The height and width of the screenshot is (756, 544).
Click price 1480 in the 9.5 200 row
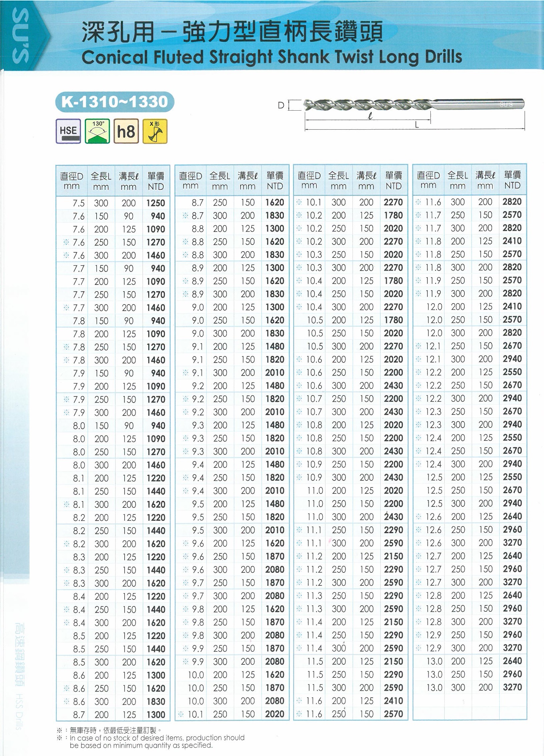point(275,504)
